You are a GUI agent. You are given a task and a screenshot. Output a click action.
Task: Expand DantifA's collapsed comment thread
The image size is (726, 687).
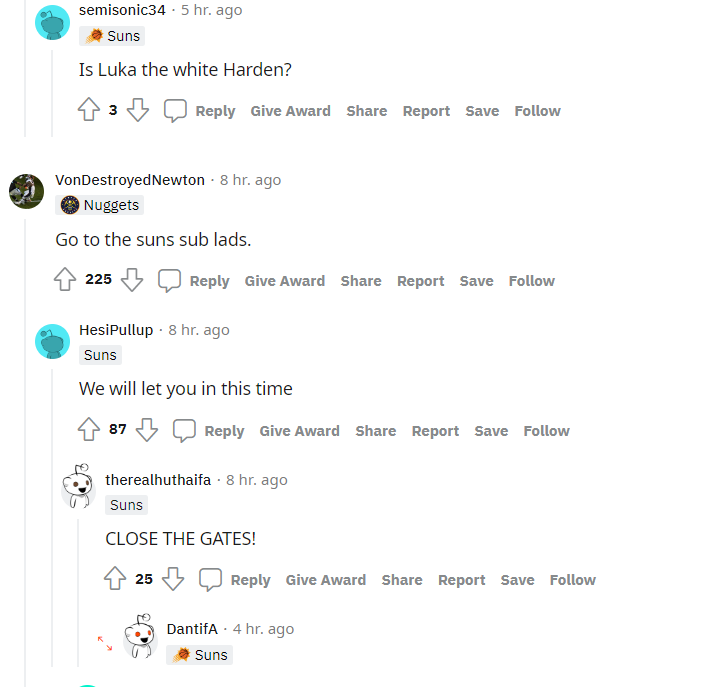[105, 643]
